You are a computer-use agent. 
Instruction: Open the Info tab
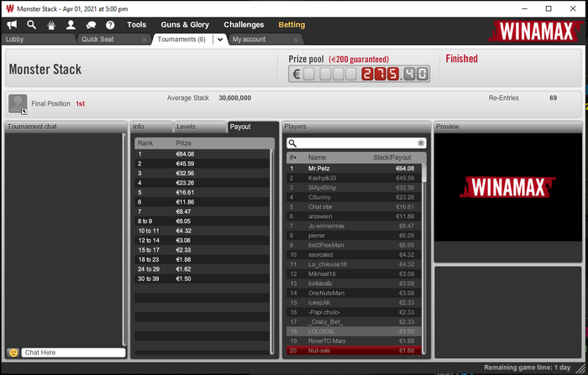coord(151,127)
